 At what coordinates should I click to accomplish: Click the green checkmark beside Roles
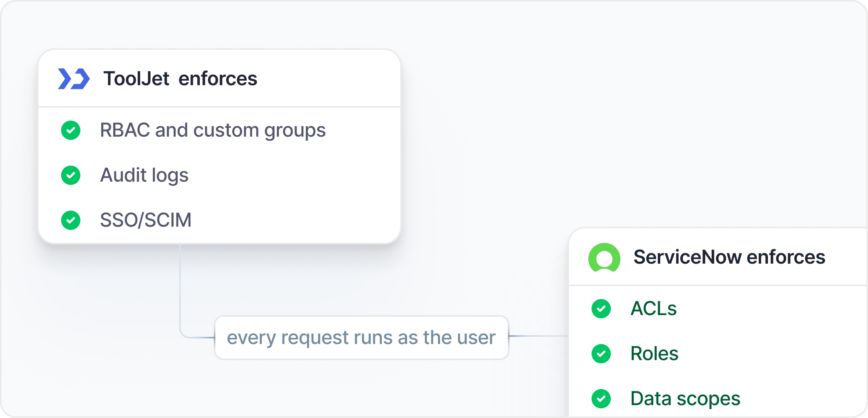point(601,354)
